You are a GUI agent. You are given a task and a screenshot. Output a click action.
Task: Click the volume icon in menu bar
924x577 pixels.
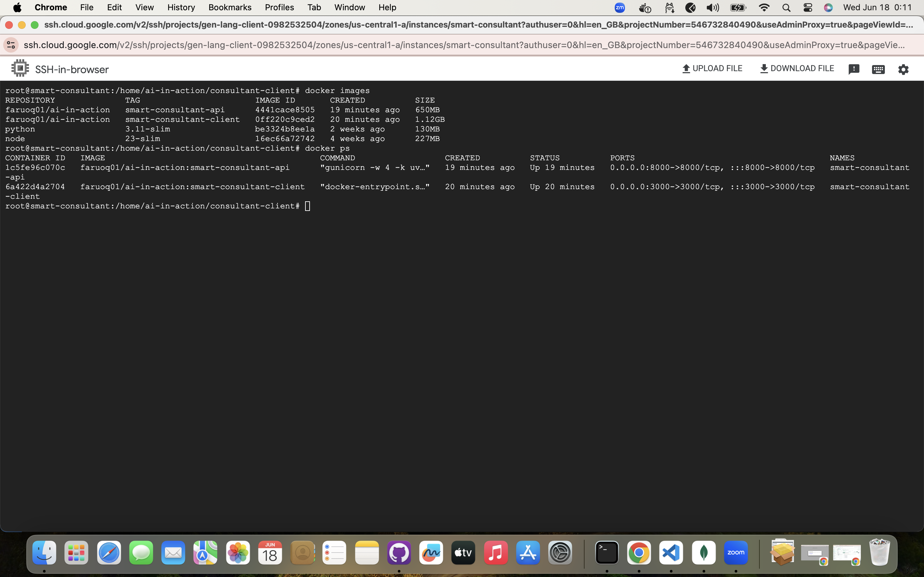(713, 8)
